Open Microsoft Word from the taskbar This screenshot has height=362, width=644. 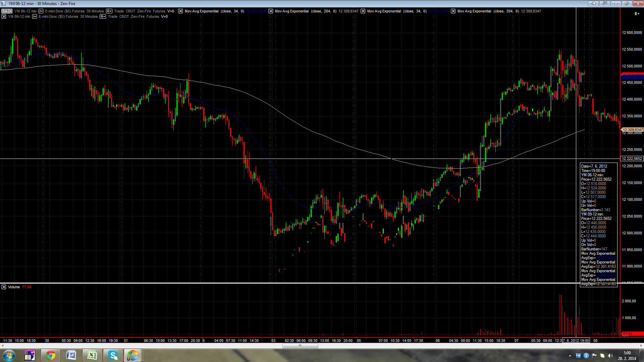(71, 355)
